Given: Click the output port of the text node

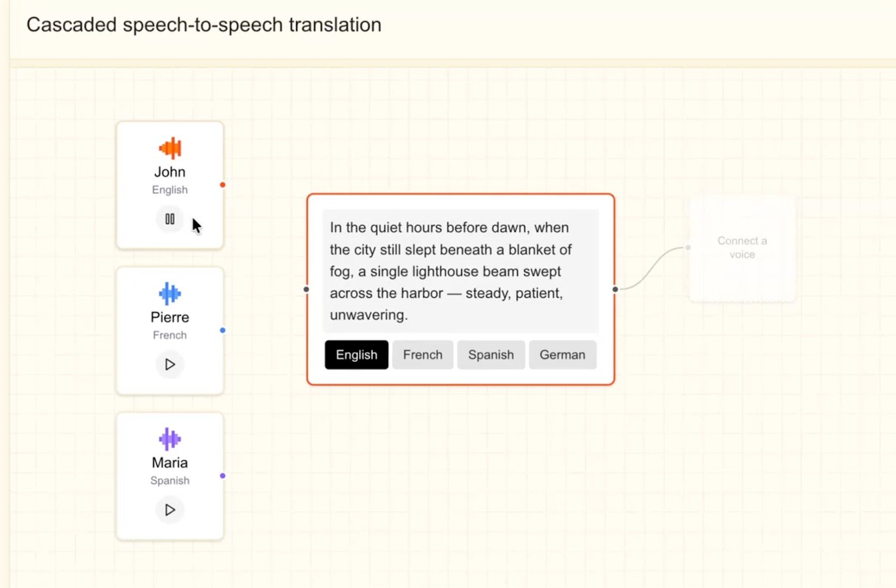Looking at the screenshot, I should 614,290.
